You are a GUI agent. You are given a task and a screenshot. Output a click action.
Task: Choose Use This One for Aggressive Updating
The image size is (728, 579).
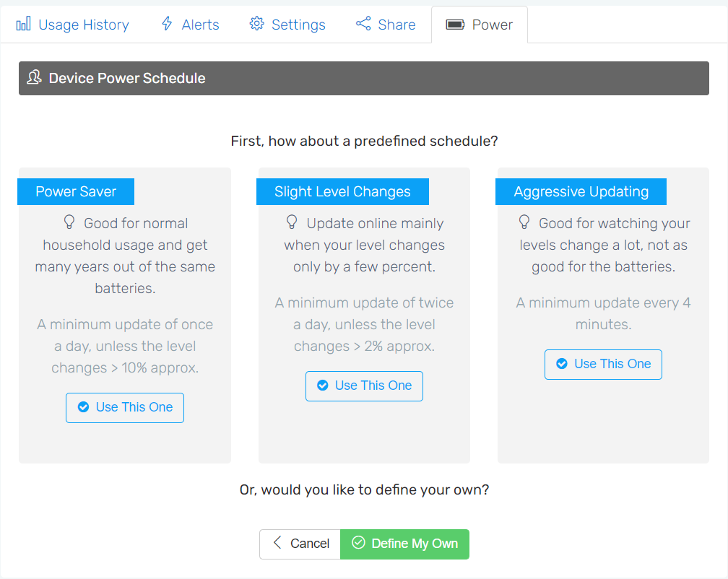coord(603,364)
